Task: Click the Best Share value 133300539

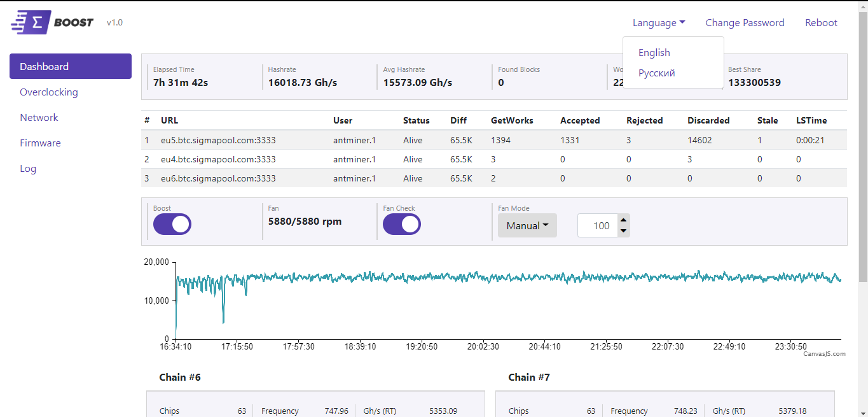Action: (x=754, y=82)
